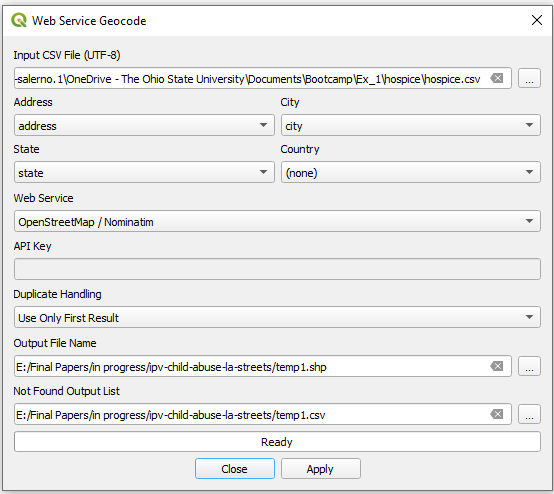
Task: Click the Apply button
Action: 321,469
